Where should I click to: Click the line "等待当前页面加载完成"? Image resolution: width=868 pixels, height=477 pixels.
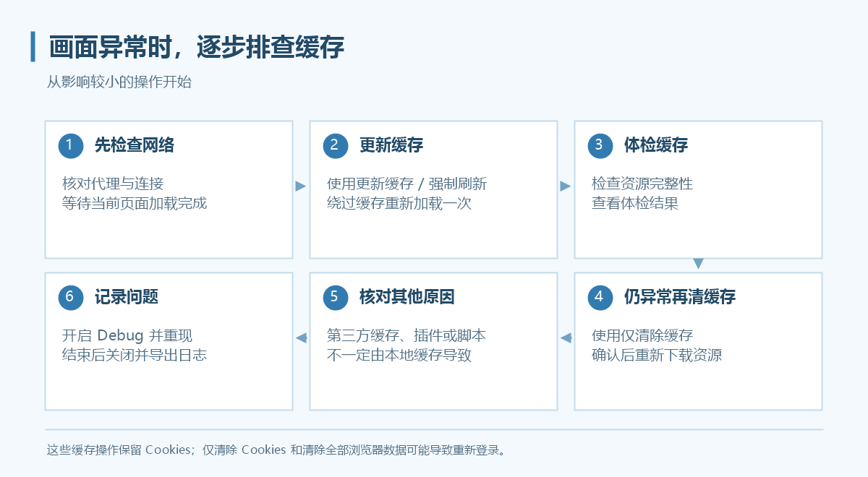[x=135, y=203]
